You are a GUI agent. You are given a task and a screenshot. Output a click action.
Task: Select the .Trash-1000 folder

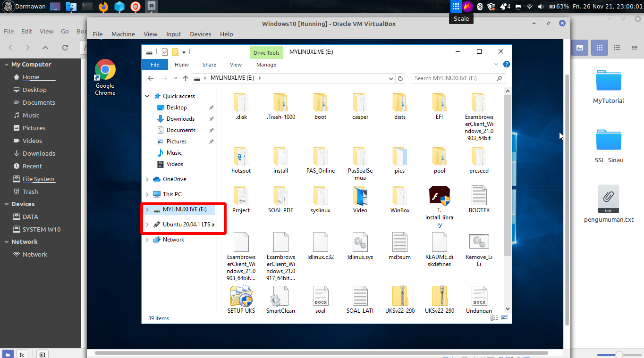280,106
